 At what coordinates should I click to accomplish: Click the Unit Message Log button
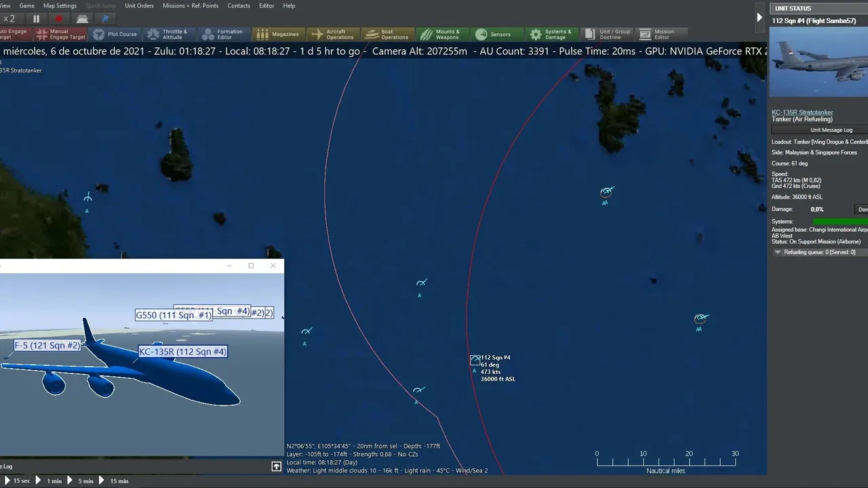pyautogui.click(x=831, y=130)
